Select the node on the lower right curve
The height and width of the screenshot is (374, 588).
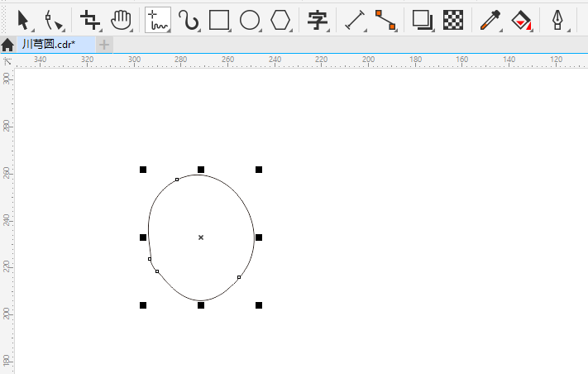pyautogui.click(x=239, y=277)
